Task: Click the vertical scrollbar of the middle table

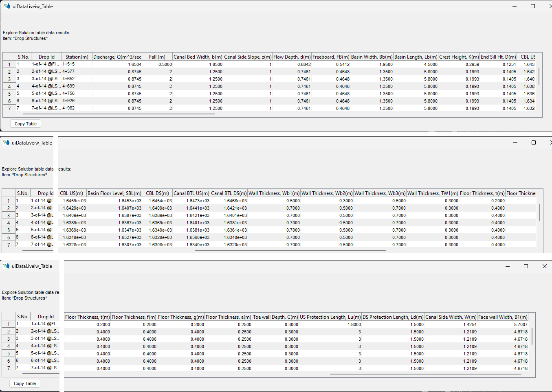Action: (x=540, y=212)
